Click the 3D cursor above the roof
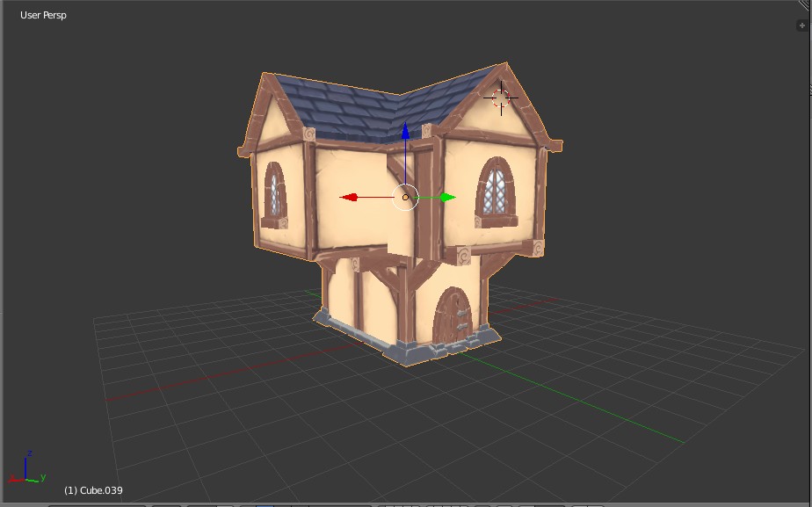This screenshot has width=812, height=507. point(500,97)
